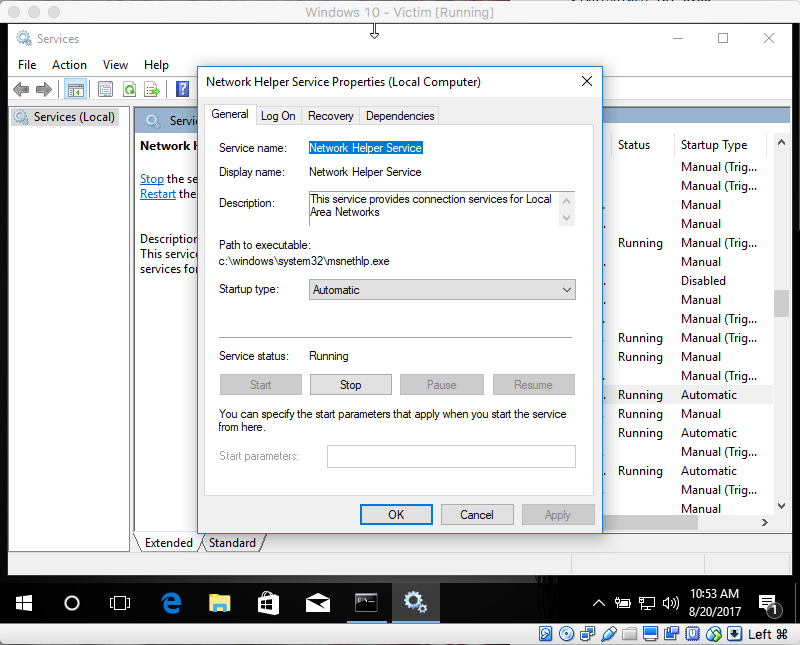
Task: Click the network tray icon
Action: (x=647, y=603)
